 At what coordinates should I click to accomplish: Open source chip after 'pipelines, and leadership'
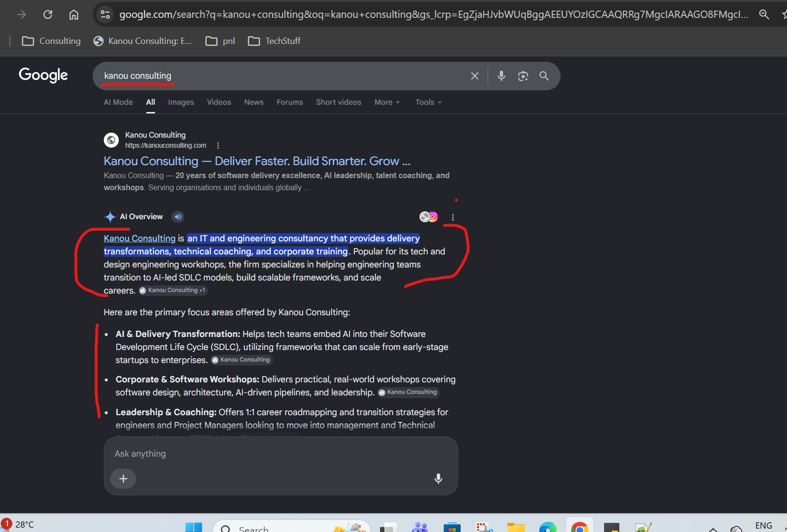[408, 392]
